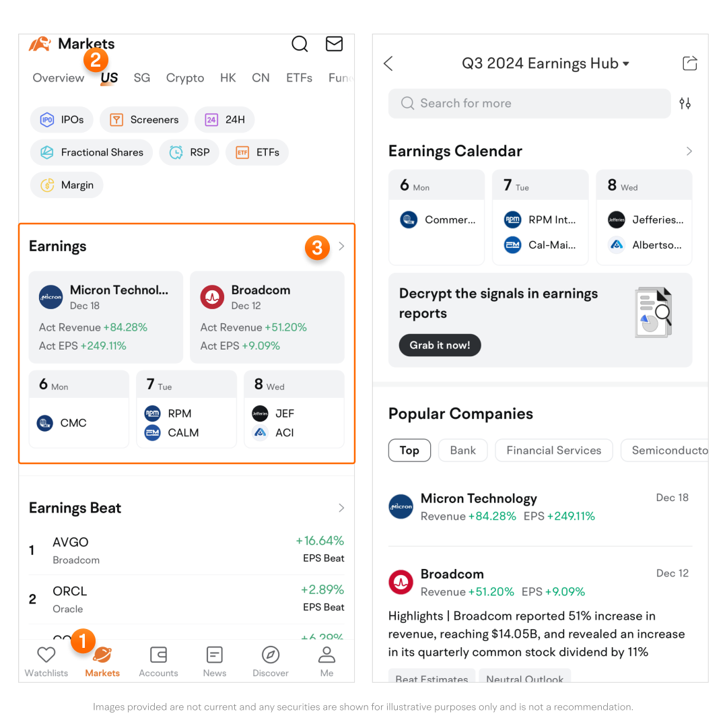Open the Accounts wallet icon
The image size is (727, 728).
[x=158, y=655]
